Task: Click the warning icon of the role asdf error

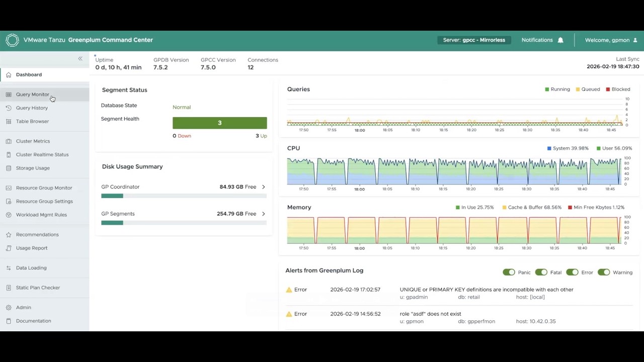Action: [289, 314]
